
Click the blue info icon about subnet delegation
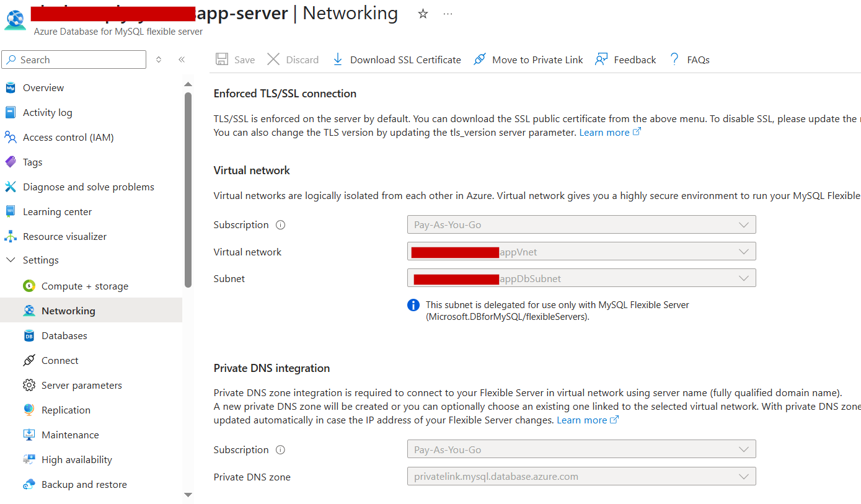[x=413, y=305]
